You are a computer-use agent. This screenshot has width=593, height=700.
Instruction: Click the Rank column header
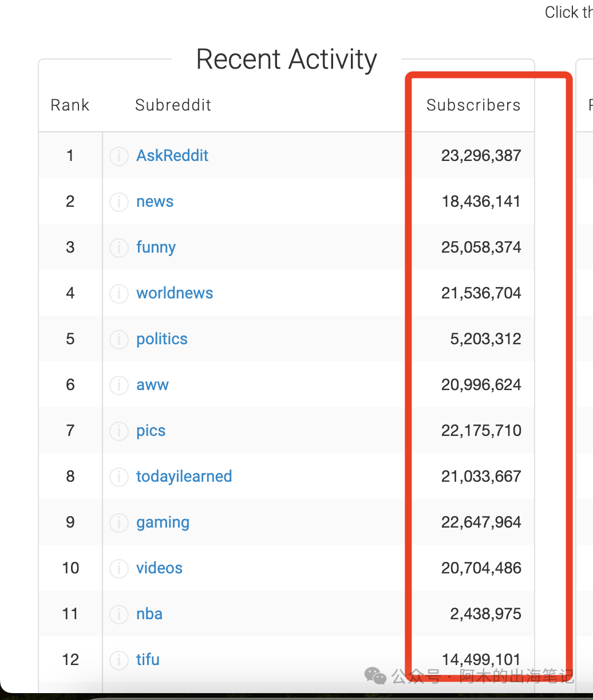click(70, 105)
